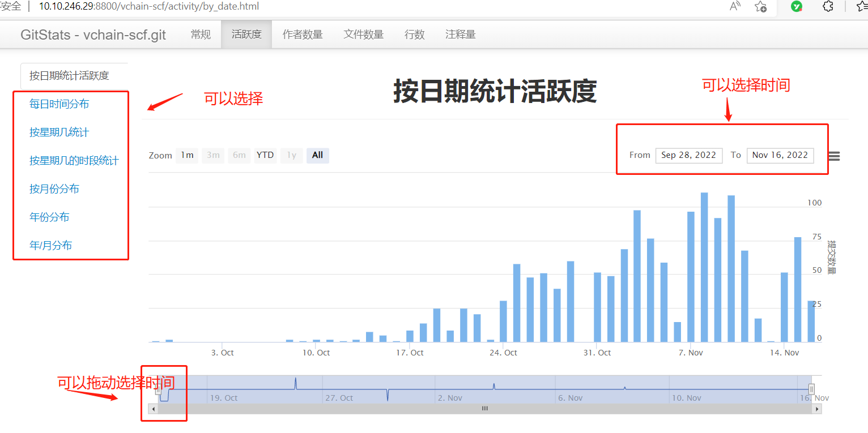Click the right navigator range handle
The height and width of the screenshot is (433, 868).
tap(811, 389)
